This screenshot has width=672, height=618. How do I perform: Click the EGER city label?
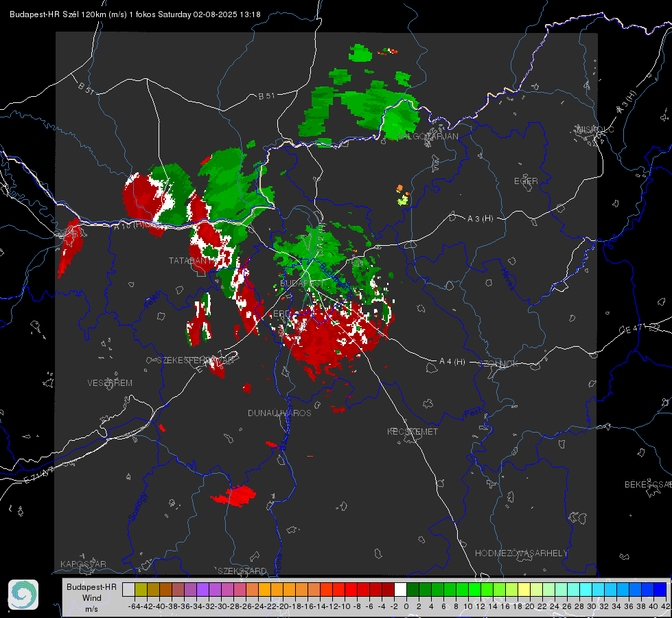point(526,181)
